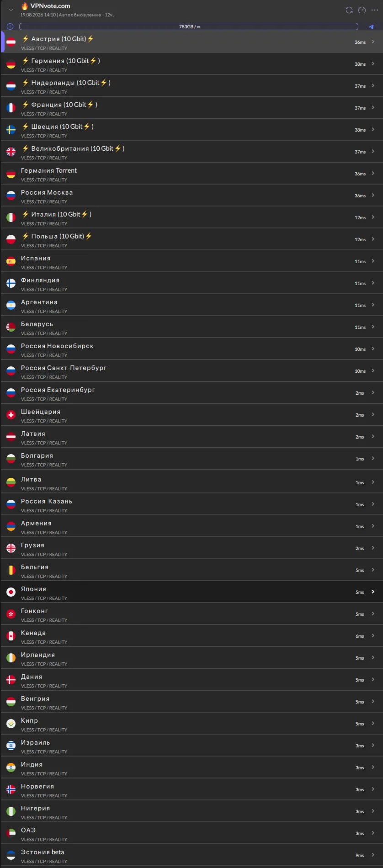This screenshot has height=868, width=383.
Task: Refresh the VPNvote.com subscription
Action: (349, 10)
